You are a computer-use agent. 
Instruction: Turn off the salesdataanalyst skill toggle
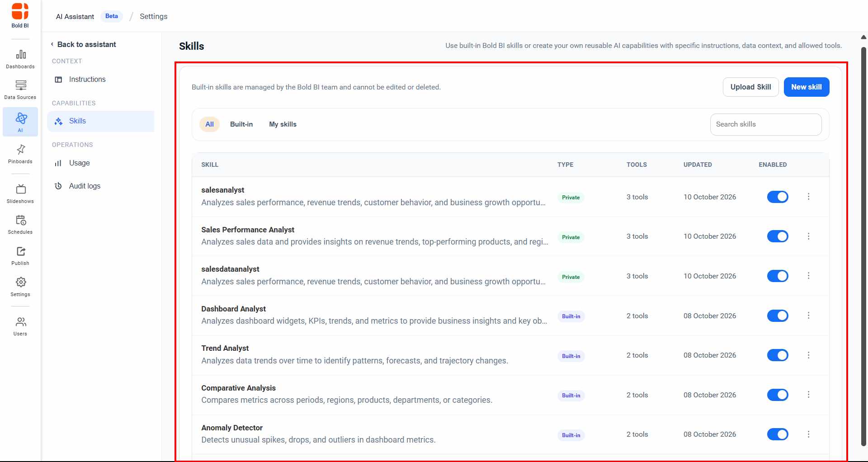778,276
